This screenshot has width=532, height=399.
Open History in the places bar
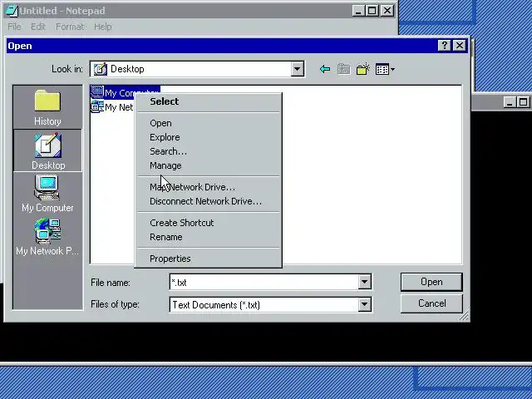click(47, 107)
